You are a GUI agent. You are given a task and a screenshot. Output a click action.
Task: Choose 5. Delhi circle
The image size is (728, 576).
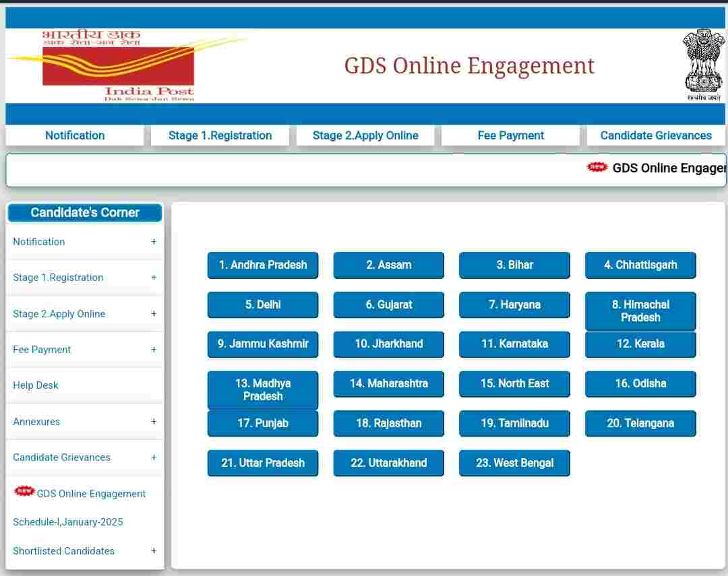point(263,305)
